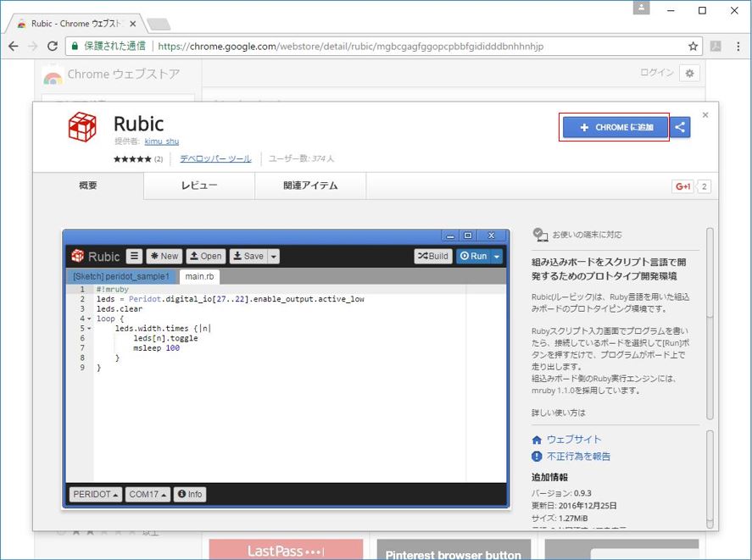Click the Run button in Rubic screenshot
Image resolution: width=752 pixels, height=560 pixels.
(x=473, y=256)
